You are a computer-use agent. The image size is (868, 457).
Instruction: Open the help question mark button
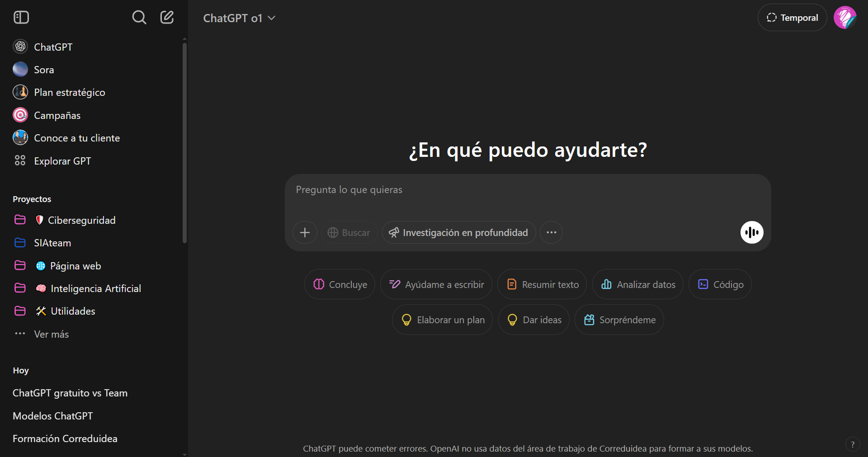(853, 444)
